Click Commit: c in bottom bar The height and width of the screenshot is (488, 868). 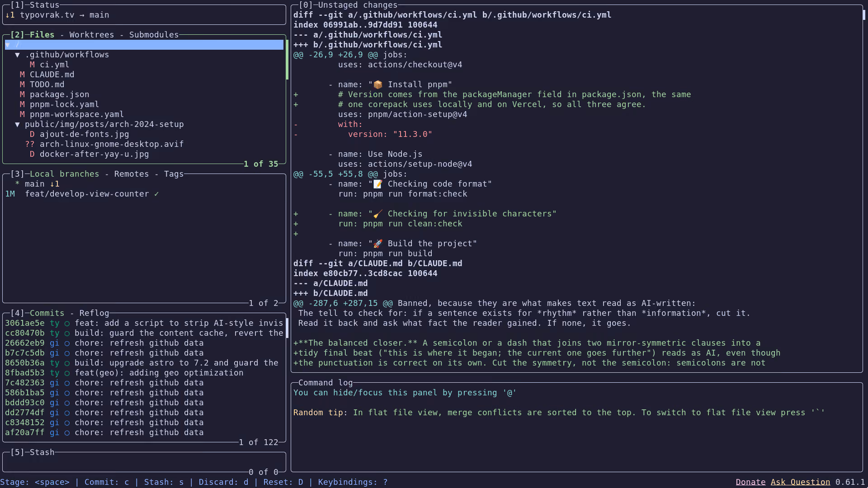(107, 482)
